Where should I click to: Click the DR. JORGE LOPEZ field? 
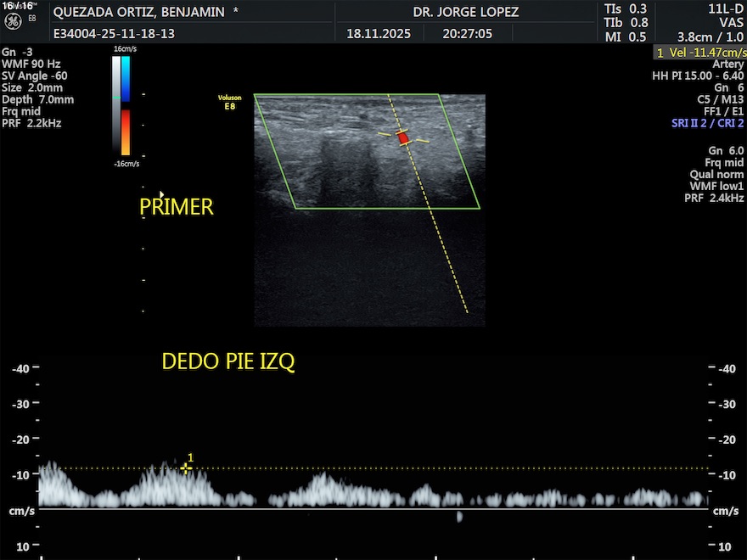click(465, 12)
